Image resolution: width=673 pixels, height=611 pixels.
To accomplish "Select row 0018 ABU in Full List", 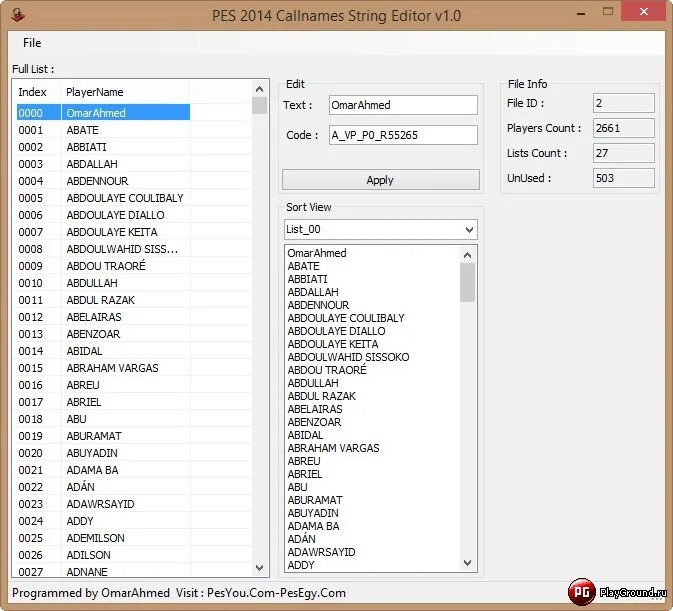I will [103, 419].
